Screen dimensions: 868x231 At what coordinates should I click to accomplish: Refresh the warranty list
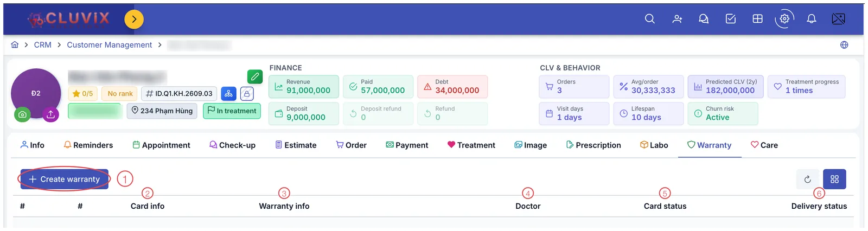[x=807, y=179]
